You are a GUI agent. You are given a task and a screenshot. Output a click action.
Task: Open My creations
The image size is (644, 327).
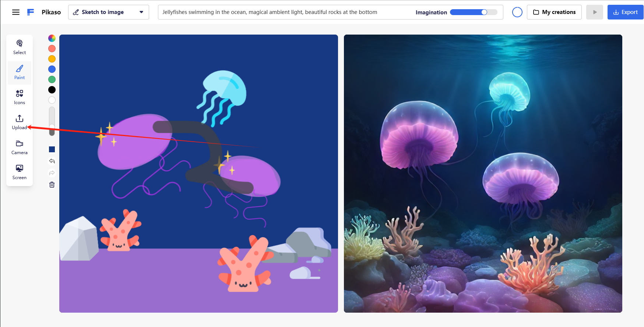(x=554, y=12)
